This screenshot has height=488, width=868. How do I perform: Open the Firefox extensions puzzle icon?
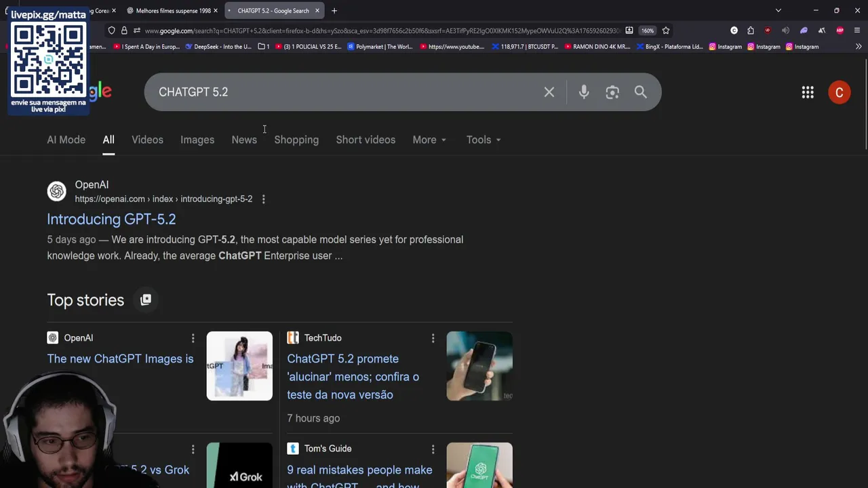pos(751,30)
